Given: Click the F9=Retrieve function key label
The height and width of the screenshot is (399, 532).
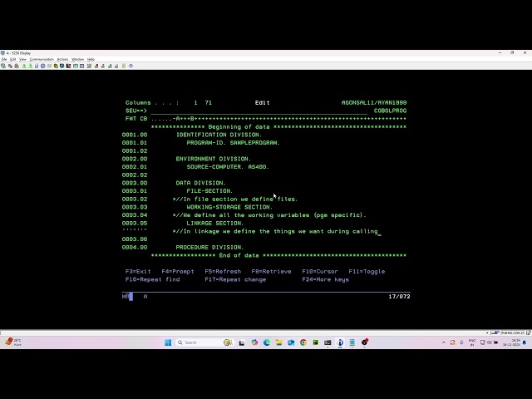Looking at the screenshot, I should click(x=271, y=272).
